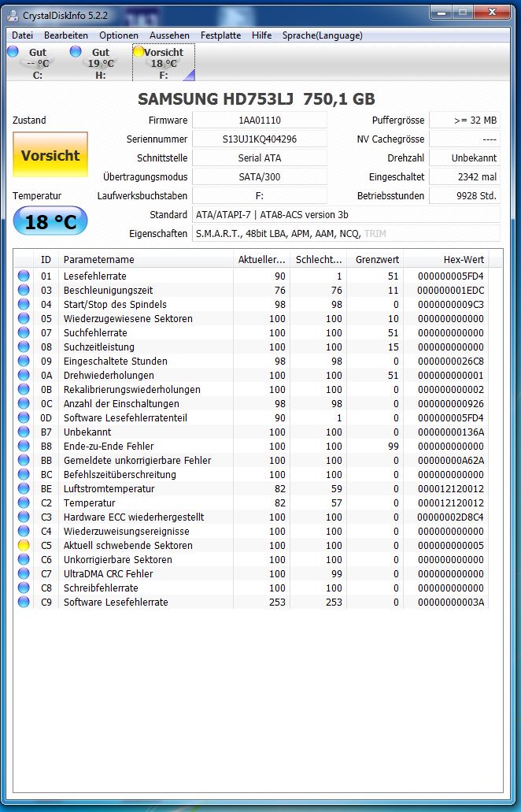Click hex value 00000002D8C4 in row C3

[x=451, y=517]
